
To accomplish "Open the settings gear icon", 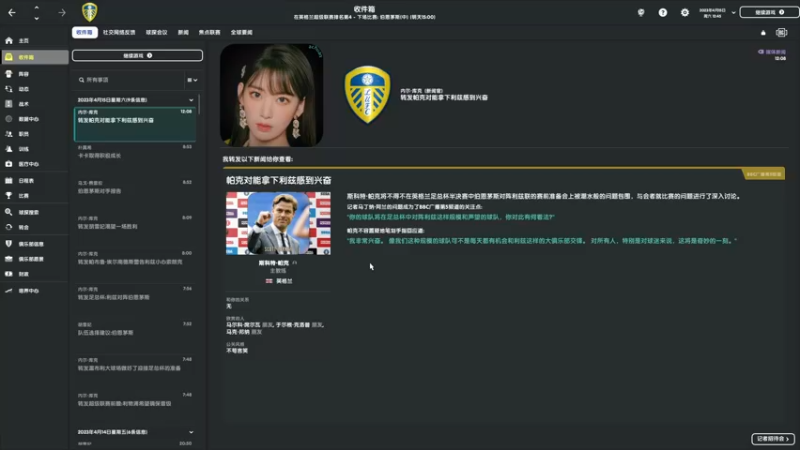I will [685, 12].
